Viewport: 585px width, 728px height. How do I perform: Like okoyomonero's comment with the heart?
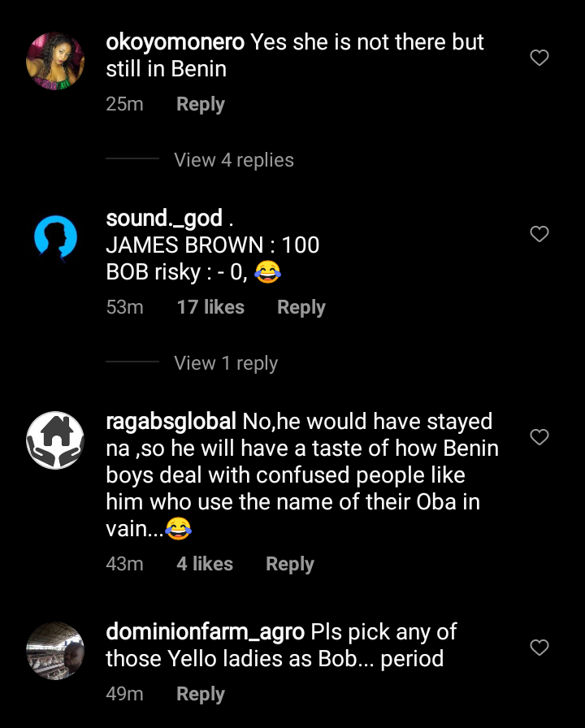[539, 58]
